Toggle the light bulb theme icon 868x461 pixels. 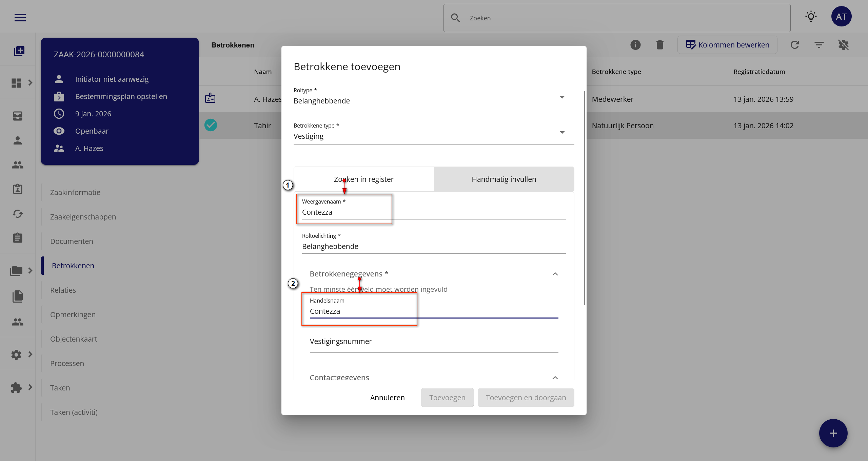tap(811, 17)
